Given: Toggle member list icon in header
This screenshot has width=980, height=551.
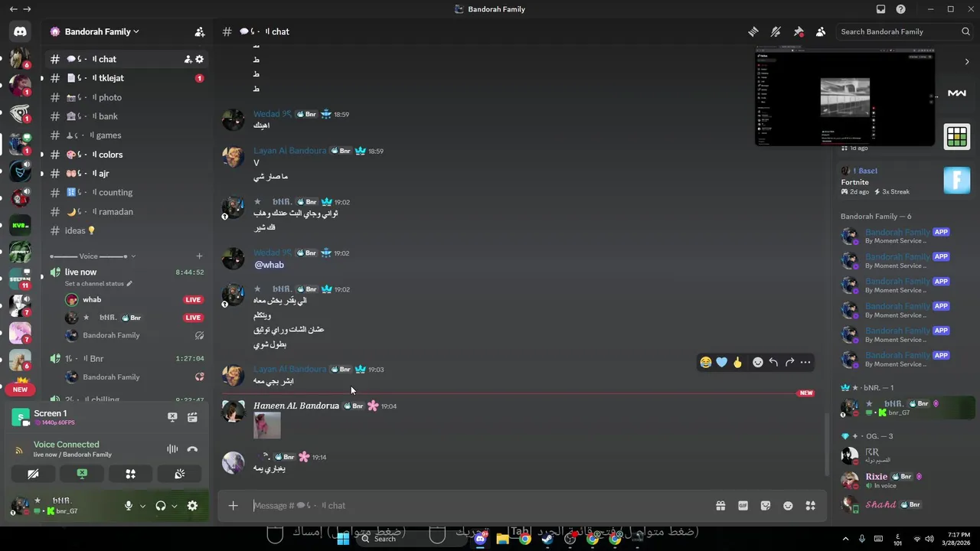Looking at the screenshot, I should coord(821,31).
